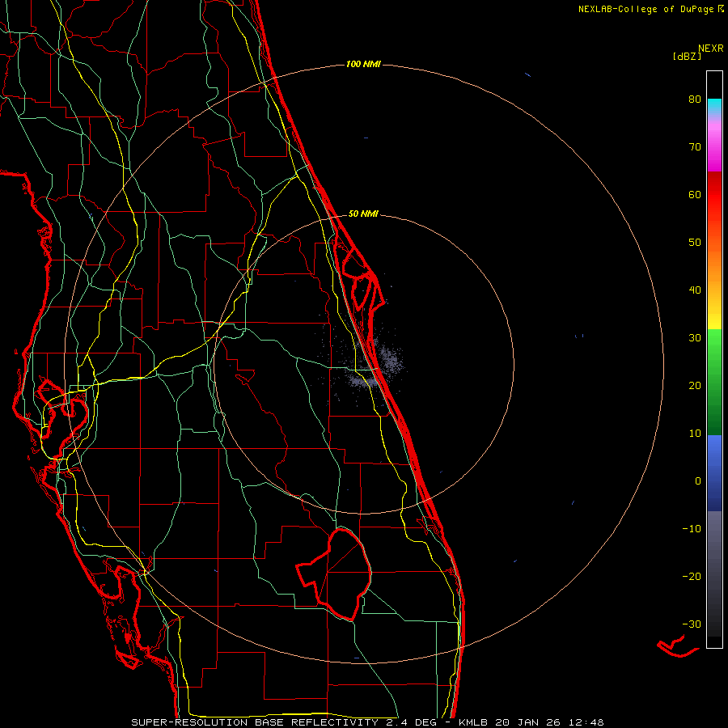Click the 40 value on the dBZ scale
Image resolution: width=728 pixels, height=728 pixels.
point(695,290)
